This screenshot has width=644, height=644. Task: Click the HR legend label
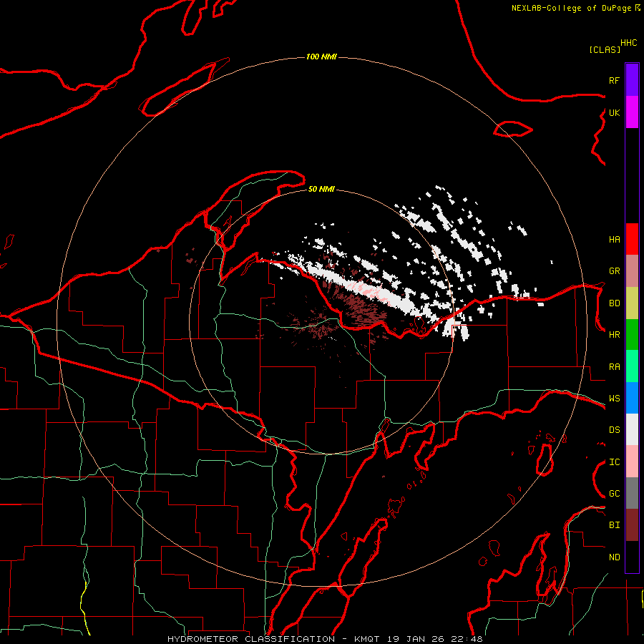pos(614,335)
